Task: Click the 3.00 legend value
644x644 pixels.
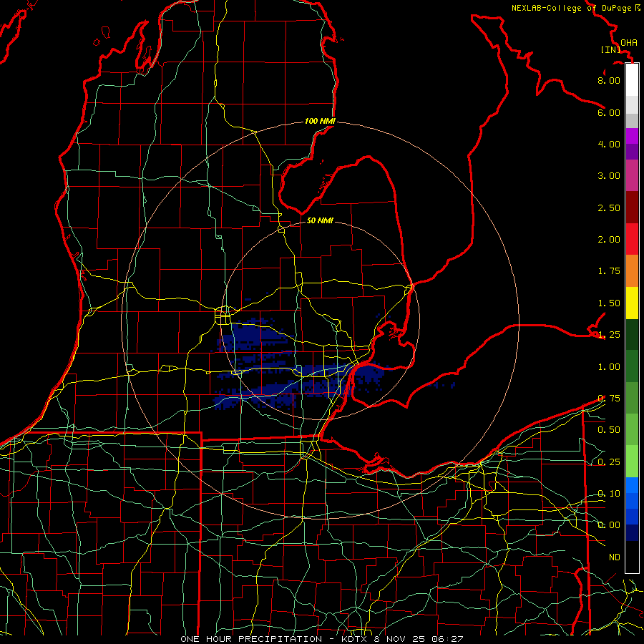Action: (609, 176)
